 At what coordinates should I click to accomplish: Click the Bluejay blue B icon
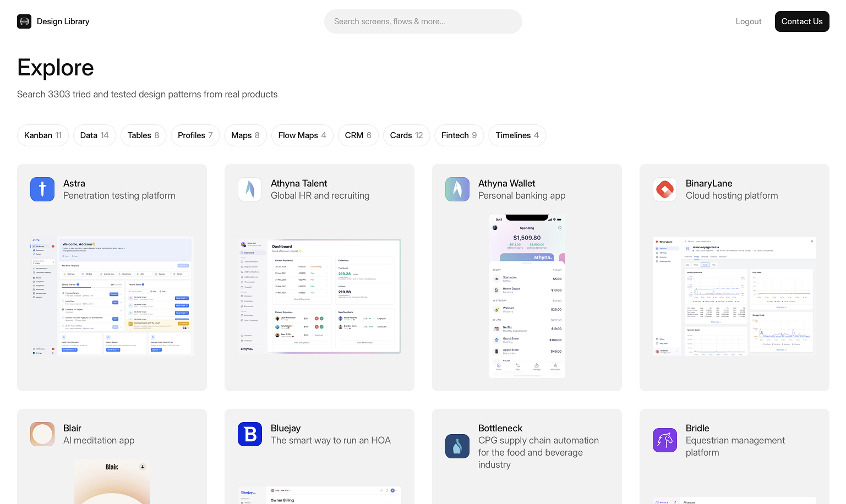click(x=250, y=434)
